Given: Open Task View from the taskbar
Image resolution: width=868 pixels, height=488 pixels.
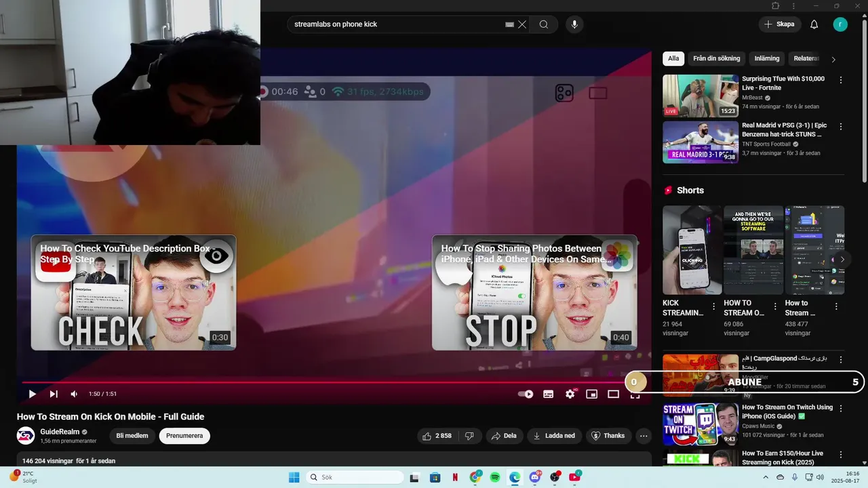Looking at the screenshot, I should coord(414,477).
